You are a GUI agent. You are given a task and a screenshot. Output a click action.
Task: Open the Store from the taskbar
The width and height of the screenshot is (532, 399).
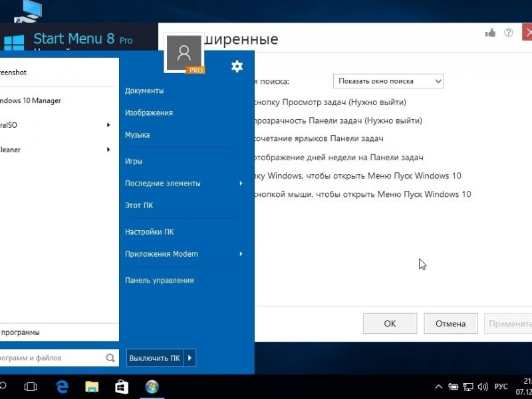pyautogui.click(x=122, y=386)
